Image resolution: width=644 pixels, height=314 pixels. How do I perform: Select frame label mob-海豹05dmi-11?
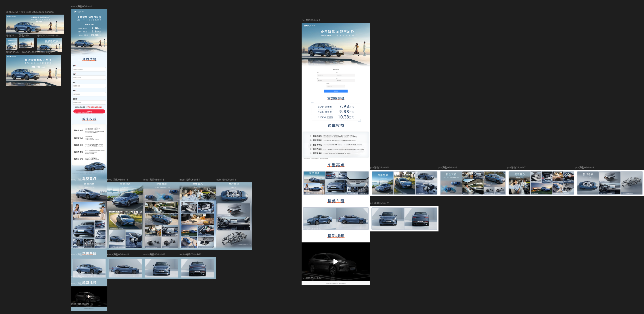pos(118,254)
